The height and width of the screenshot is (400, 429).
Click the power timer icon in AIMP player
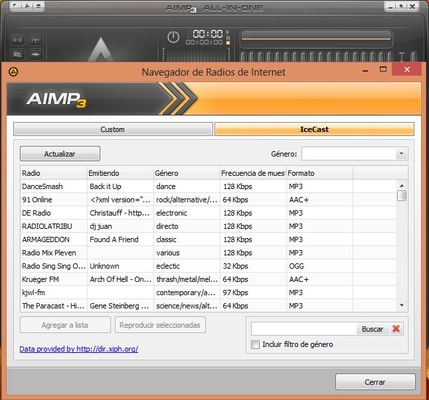pos(173,37)
